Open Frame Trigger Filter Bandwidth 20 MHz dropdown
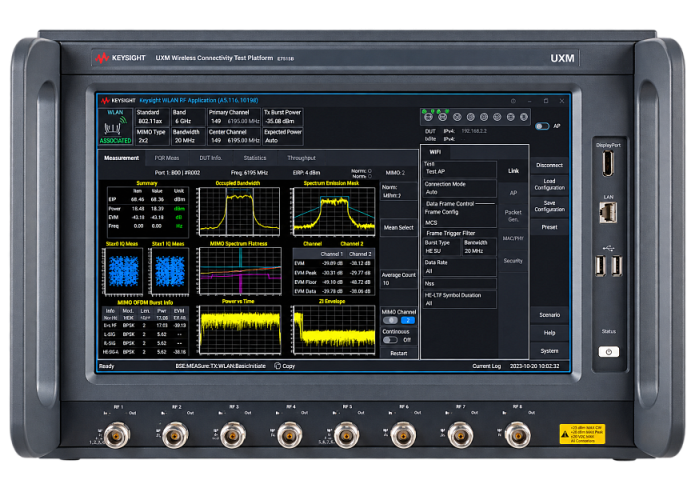 (479, 247)
